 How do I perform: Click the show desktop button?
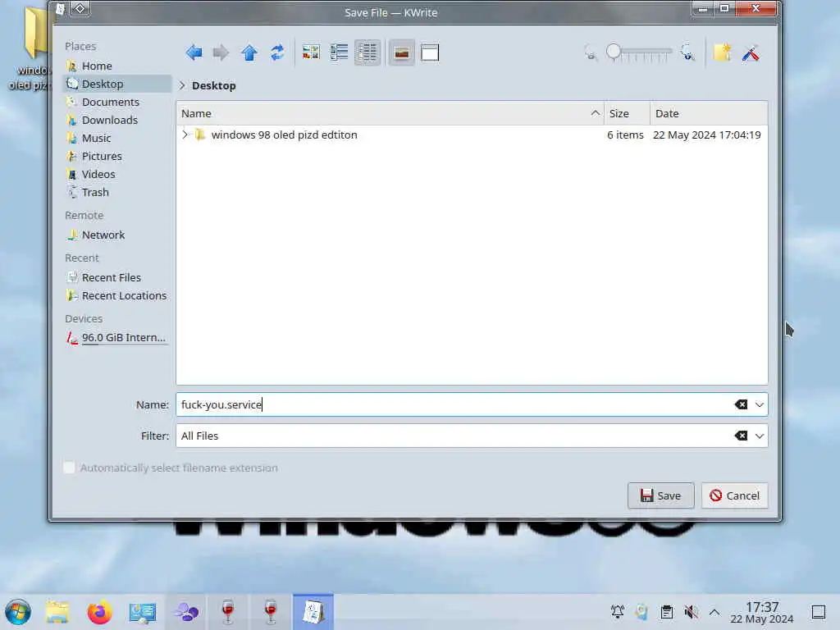pos(819,612)
